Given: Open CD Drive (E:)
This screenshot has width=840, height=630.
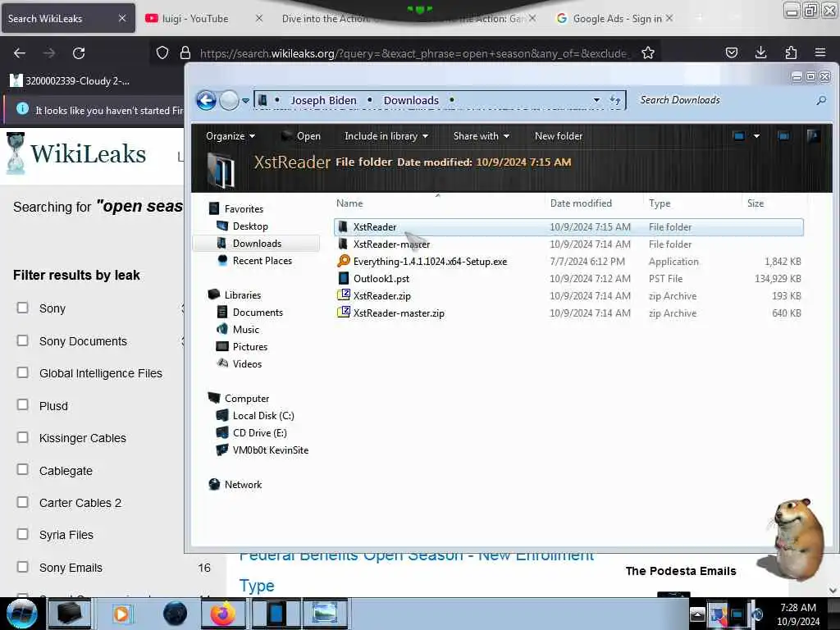Looking at the screenshot, I should pos(259,433).
